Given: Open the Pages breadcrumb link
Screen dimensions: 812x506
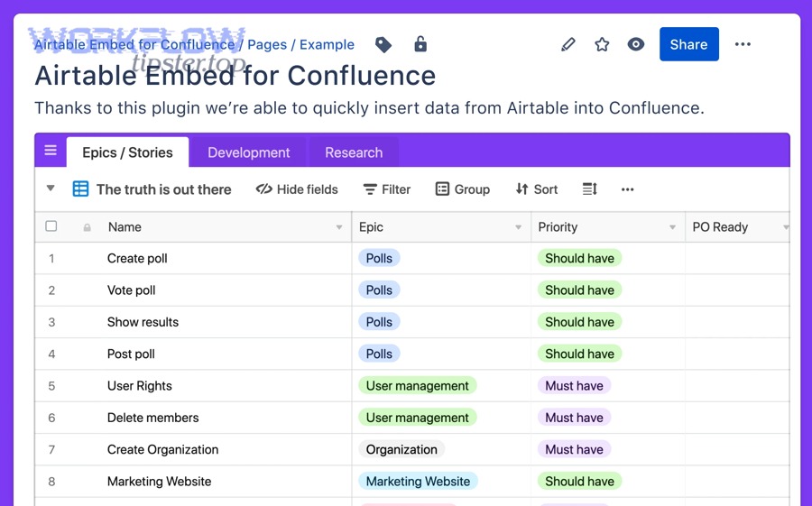Looking at the screenshot, I should tap(266, 44).
